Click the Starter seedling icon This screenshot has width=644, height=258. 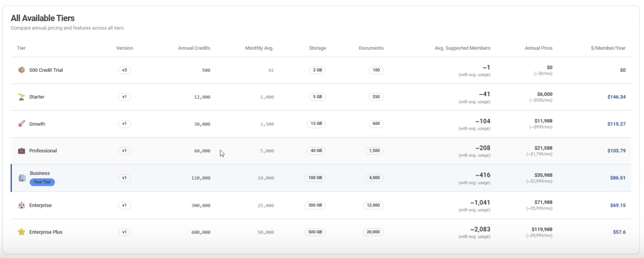point(22,97)
